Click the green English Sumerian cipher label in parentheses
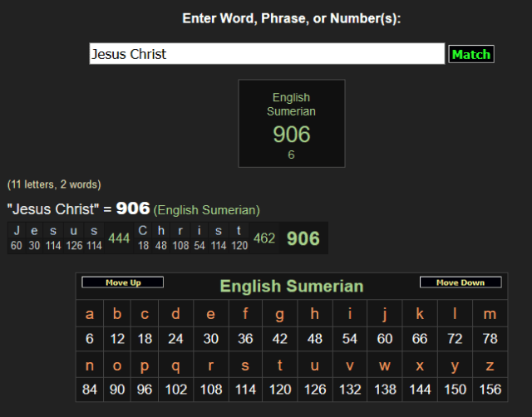Screen dimensions: 532x417 pyautogui.click(x=207, y=210)
